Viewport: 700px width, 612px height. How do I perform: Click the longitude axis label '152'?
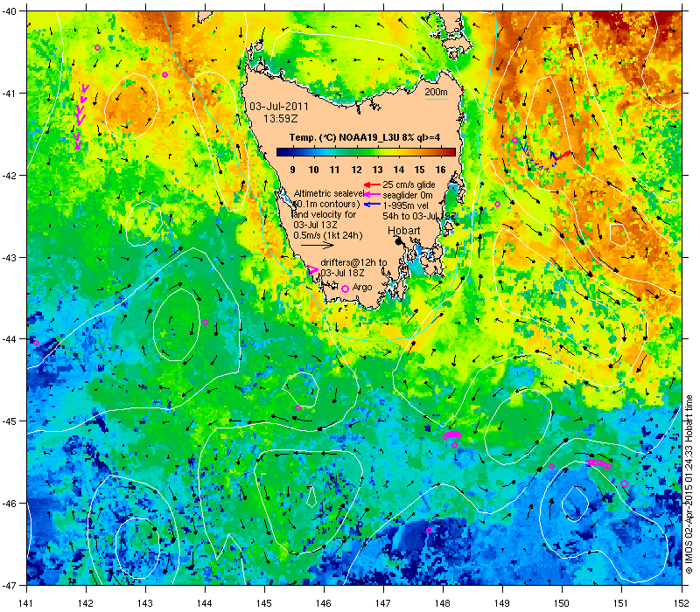(682, 603)
